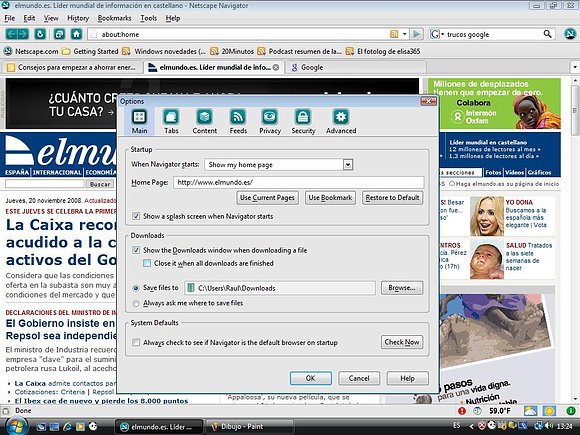Open the File menu

click(10, 18)
